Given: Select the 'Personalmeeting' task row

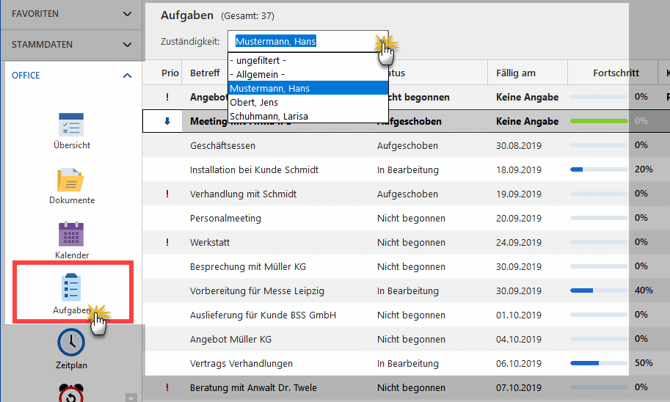Looking at the screenshot, I should pyautogui.click(x=225, y=218).
